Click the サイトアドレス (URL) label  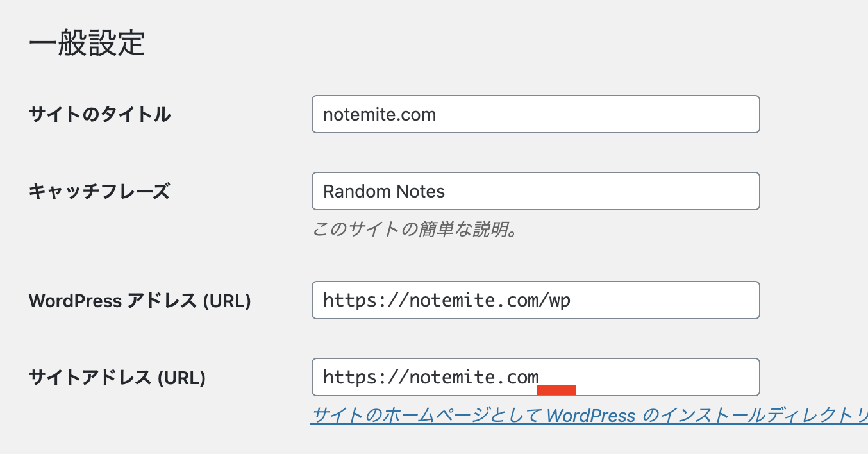(117, 378)
